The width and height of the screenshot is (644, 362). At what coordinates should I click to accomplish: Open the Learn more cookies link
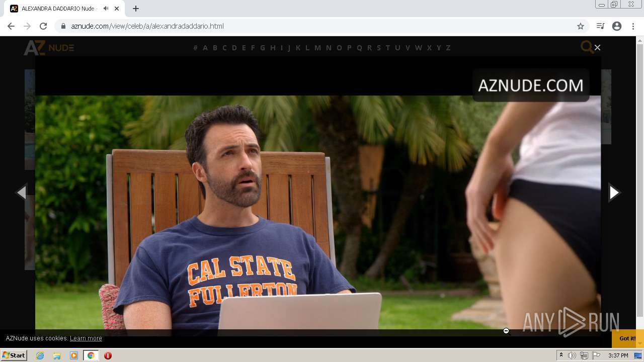click(86, 338)
